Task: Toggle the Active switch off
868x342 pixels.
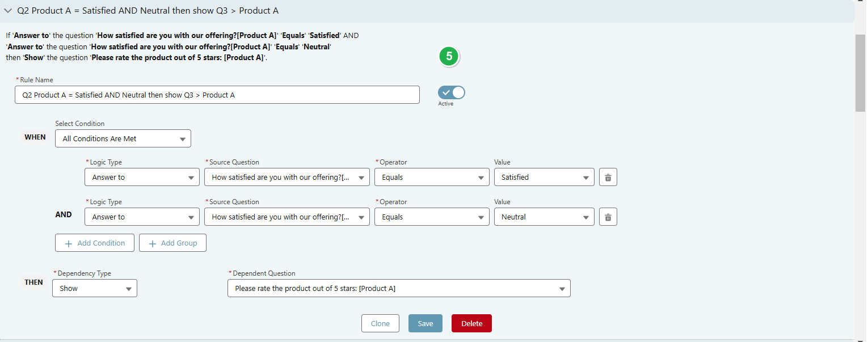Action: (x=451, y=92)
